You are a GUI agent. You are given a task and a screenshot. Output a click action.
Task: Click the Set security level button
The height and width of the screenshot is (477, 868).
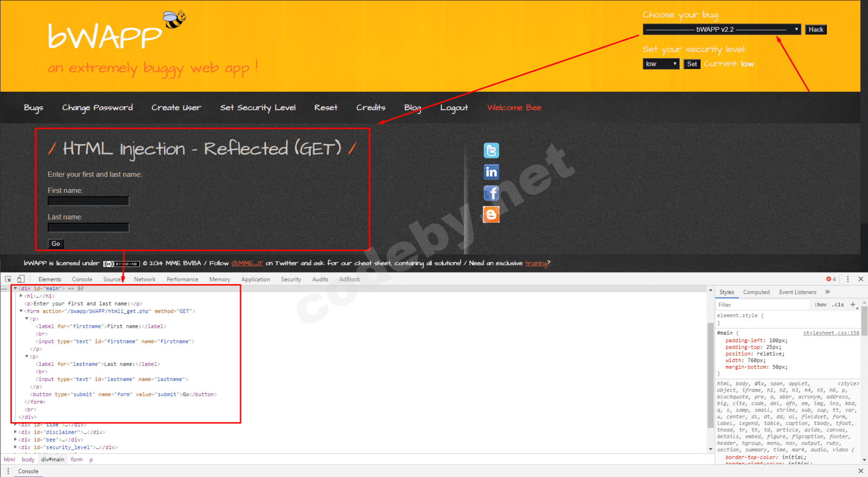click(692, 64)
